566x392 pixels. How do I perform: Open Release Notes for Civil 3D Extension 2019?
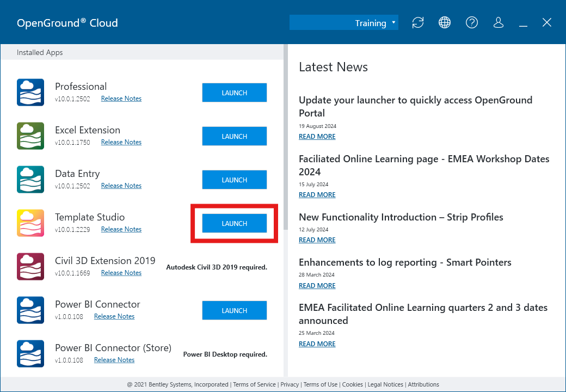tap(121, 273)
